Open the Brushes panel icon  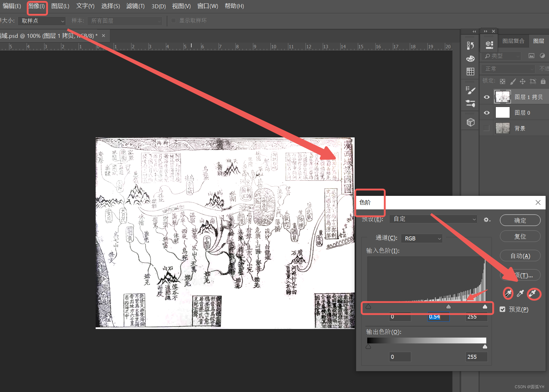(x=470, y=103)
